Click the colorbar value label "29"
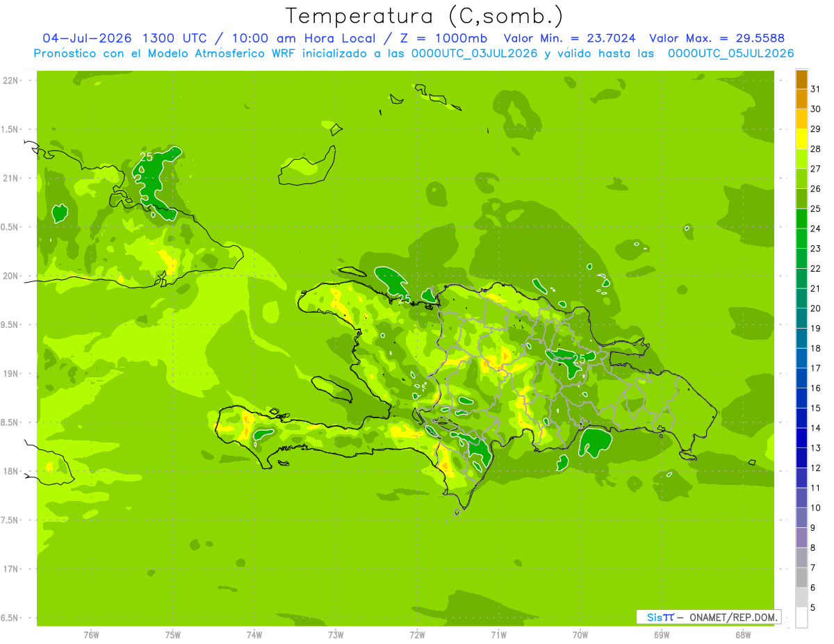 (817, 129)
